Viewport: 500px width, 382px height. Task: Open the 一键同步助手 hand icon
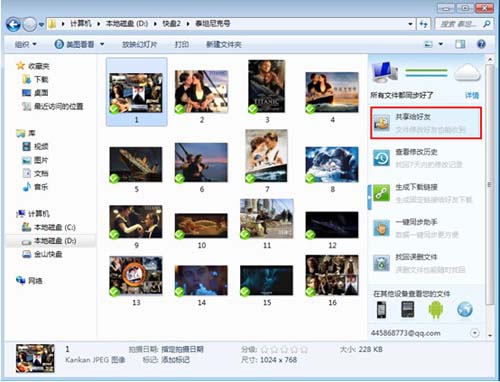[x=382, y=228]
